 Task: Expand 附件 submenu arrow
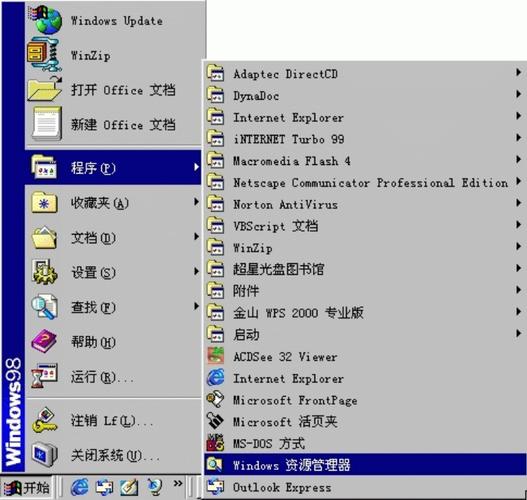point(518,290)
